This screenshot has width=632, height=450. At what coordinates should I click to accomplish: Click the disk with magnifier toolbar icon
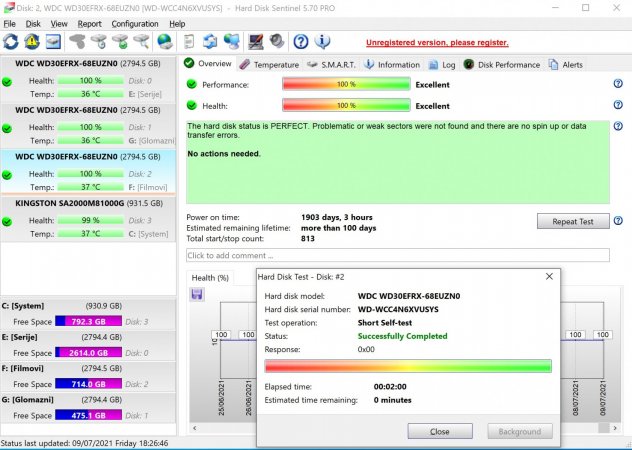pos(141,42)
